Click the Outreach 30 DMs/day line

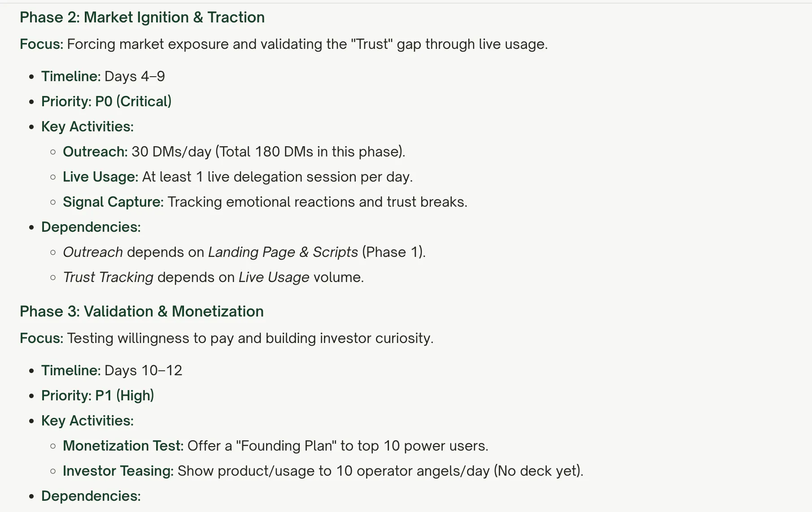(x=234, y=152)
